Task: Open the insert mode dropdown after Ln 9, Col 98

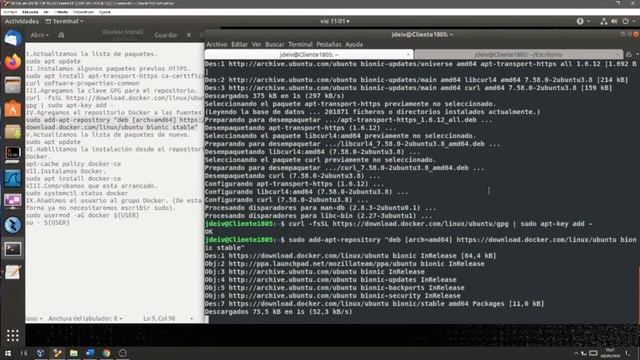Action: pos(192,318)
